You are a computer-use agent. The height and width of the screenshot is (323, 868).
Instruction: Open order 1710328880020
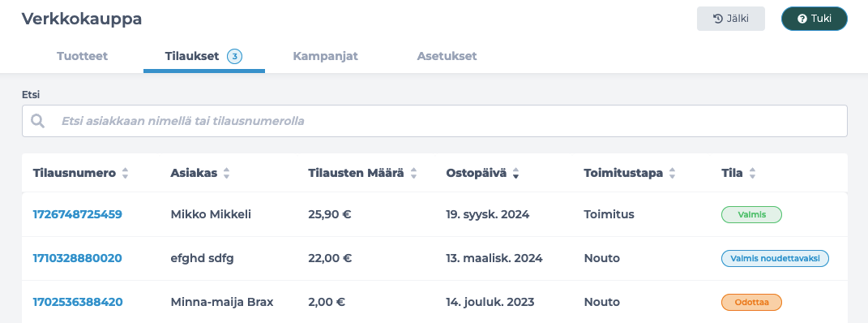(78, 258)
